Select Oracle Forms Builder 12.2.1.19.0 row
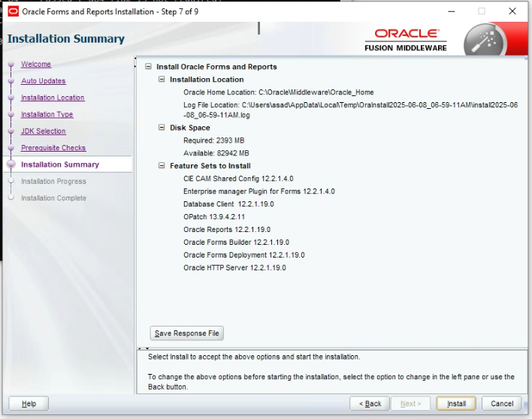The width and height of the screenshot is (532, 419). (236, 243)
